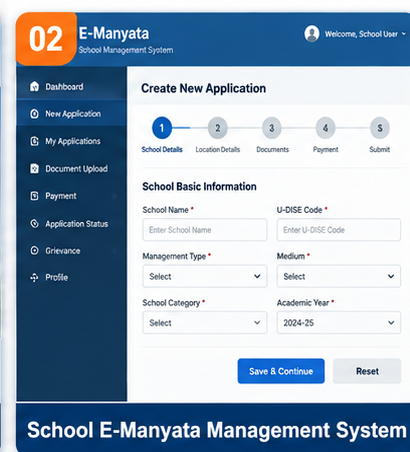The height and width of the screenshot is (452, 410).
Task: Focus the Enter U-DISE Code field
Action: click(x=338, y=230)
